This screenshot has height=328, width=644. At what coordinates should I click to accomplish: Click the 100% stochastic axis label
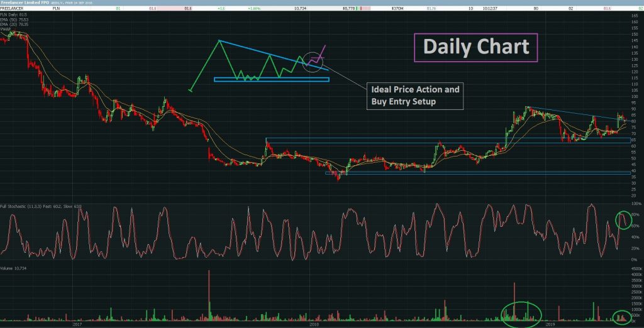(x=636, y=204)
